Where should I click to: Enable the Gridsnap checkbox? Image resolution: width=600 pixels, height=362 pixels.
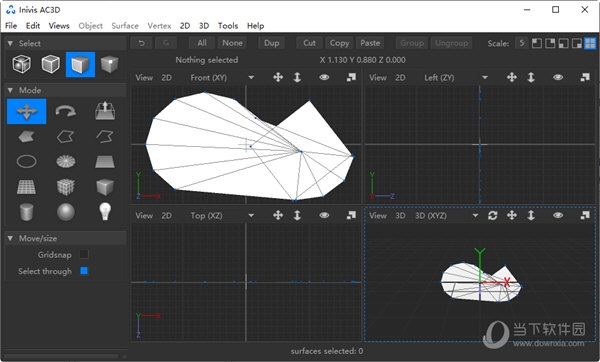[84, 254]
